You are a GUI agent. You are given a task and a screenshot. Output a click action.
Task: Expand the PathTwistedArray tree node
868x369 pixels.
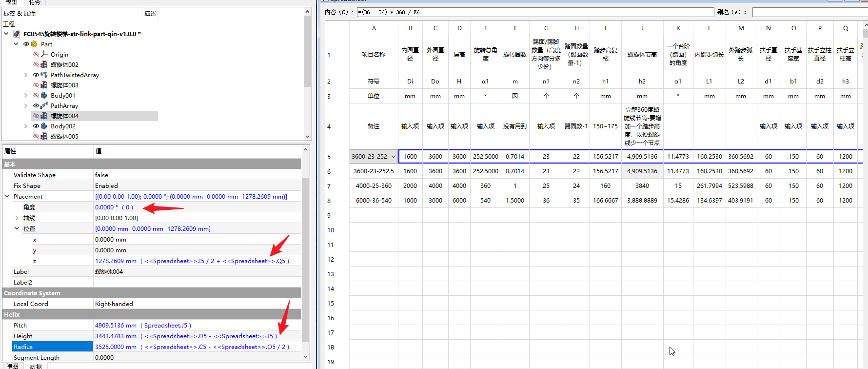tap(26, 75)
